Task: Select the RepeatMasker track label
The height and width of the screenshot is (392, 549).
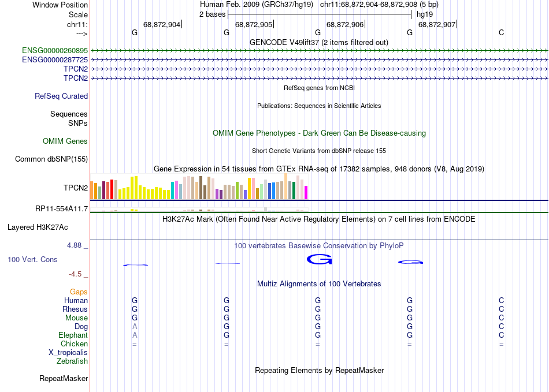Action: click(x=64, y=378)
